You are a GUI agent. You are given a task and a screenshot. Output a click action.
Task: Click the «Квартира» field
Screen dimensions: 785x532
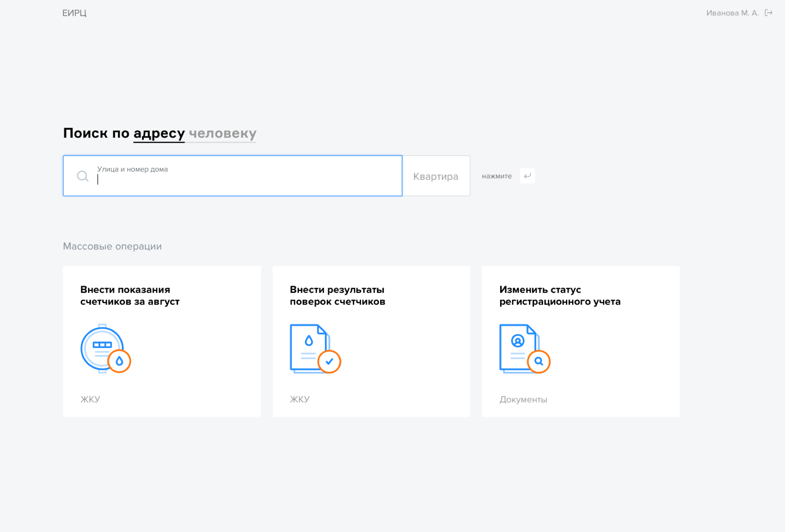pyautogui.click(x=436, y=176)
